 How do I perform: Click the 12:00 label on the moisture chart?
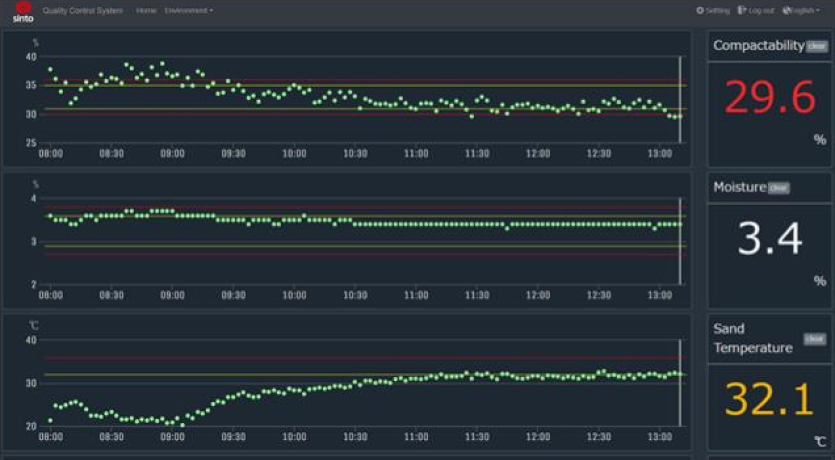[538, 296]
